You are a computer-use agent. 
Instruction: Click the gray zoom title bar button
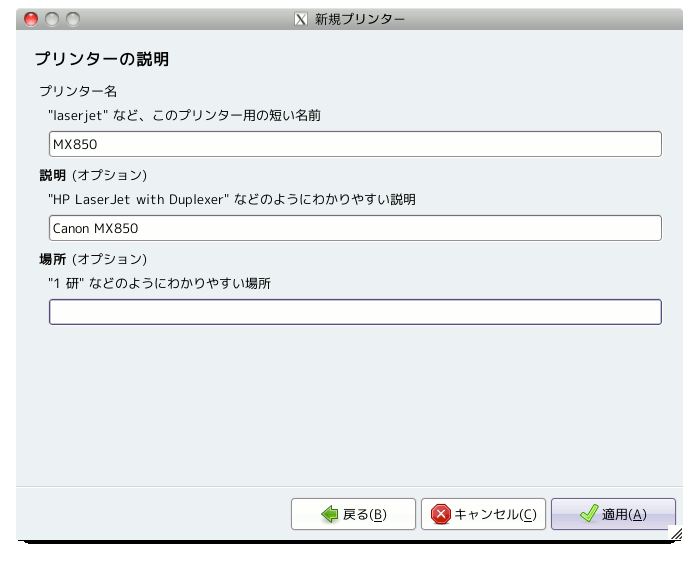point(73,19)
